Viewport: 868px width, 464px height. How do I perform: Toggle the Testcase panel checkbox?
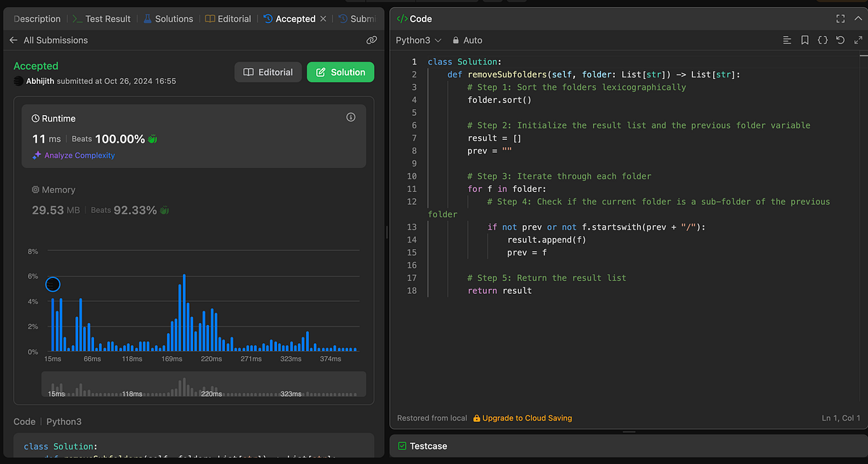(402, 447)
